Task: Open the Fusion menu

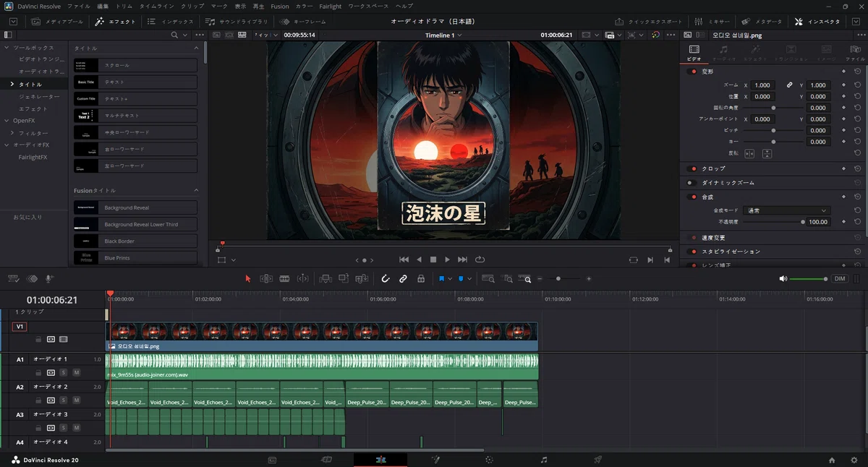Action: point(280,7)
